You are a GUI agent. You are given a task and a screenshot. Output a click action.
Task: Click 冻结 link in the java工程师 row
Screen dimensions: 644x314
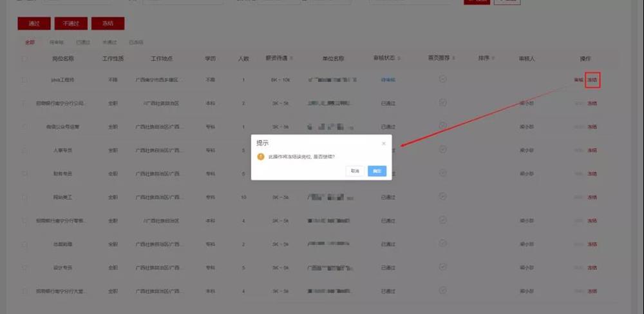(592, 80)
